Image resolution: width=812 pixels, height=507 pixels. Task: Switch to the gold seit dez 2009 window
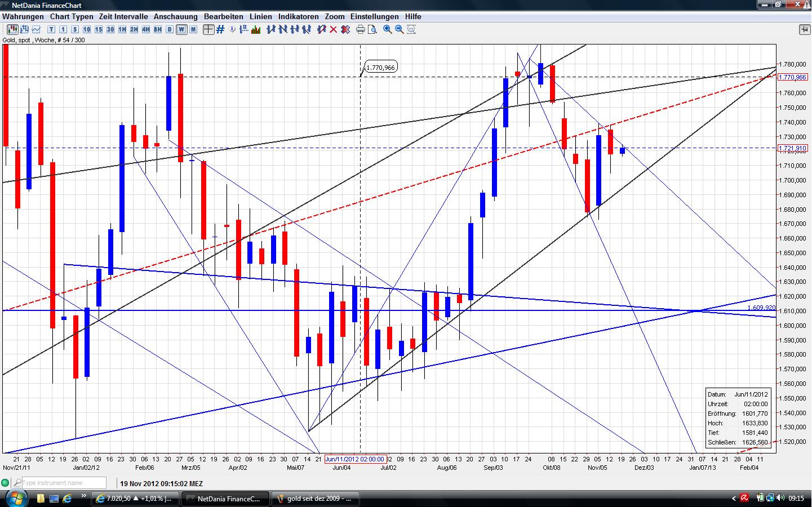tap(316, 499)
